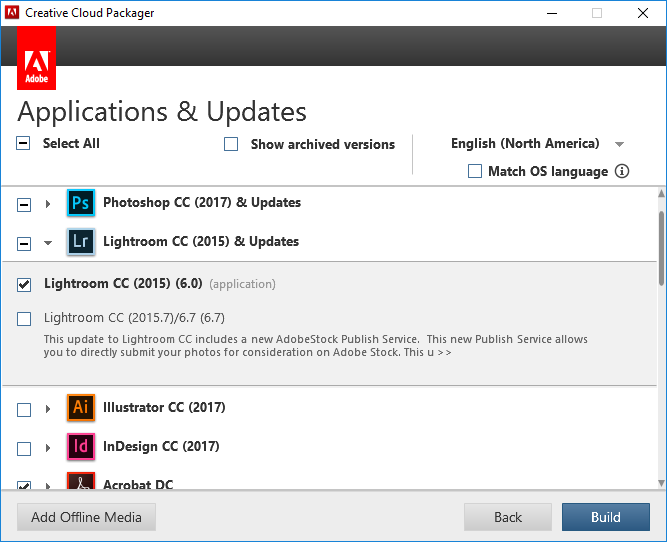Click the Lightroom CC (2015) (6.0) label
This screenshot has height=542, width=667.
[x=123, y=283]
